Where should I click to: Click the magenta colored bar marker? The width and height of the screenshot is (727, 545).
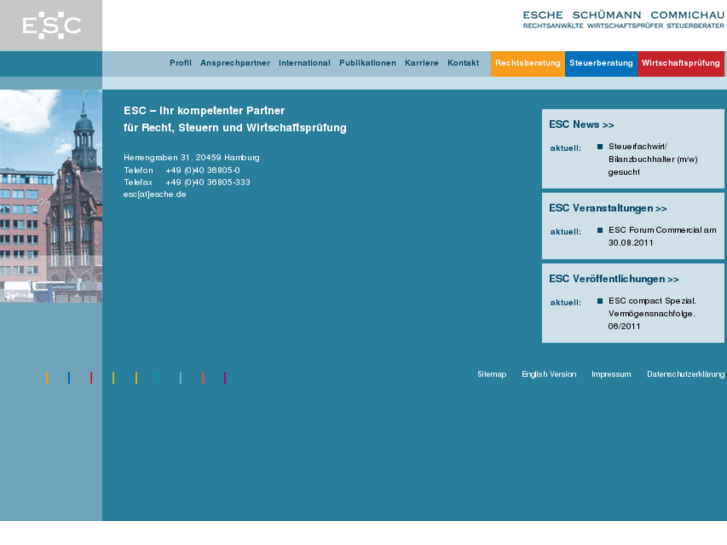point(225,378)
